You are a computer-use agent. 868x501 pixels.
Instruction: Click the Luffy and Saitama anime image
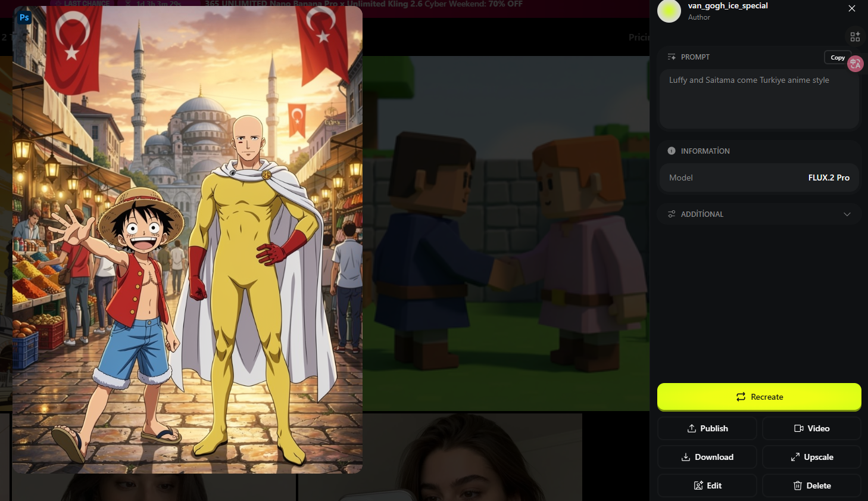(188, 239)
